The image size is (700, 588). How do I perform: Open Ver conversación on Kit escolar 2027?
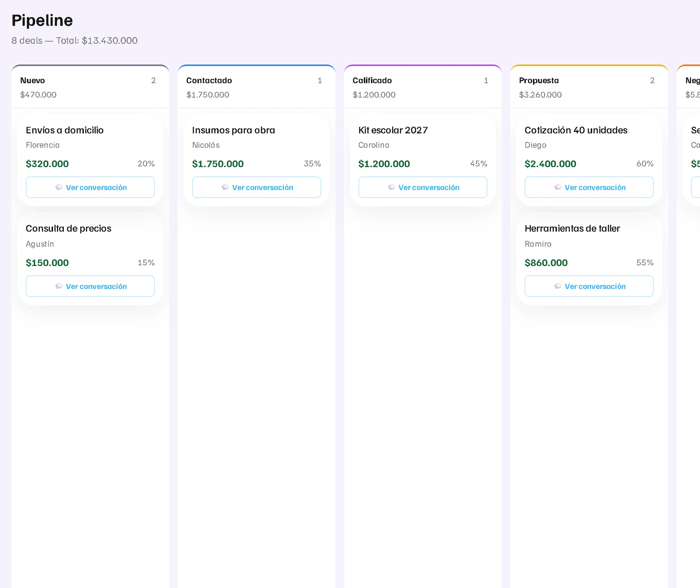423,187
